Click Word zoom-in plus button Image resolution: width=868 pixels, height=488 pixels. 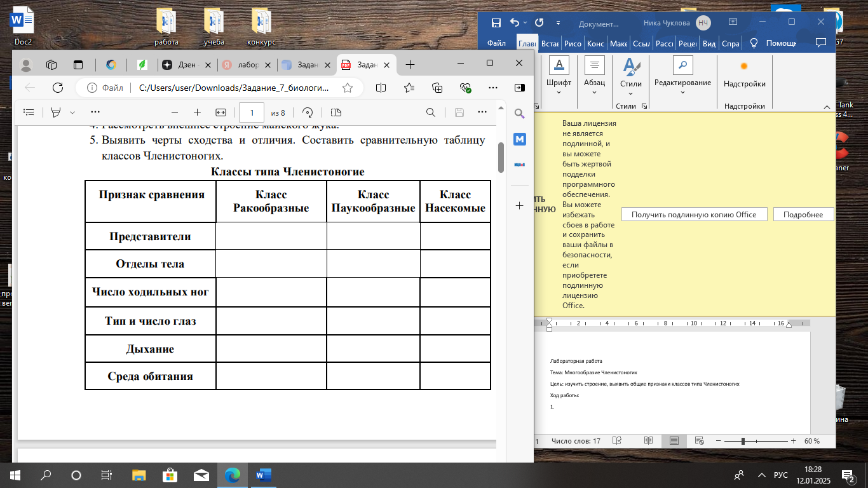793,440
